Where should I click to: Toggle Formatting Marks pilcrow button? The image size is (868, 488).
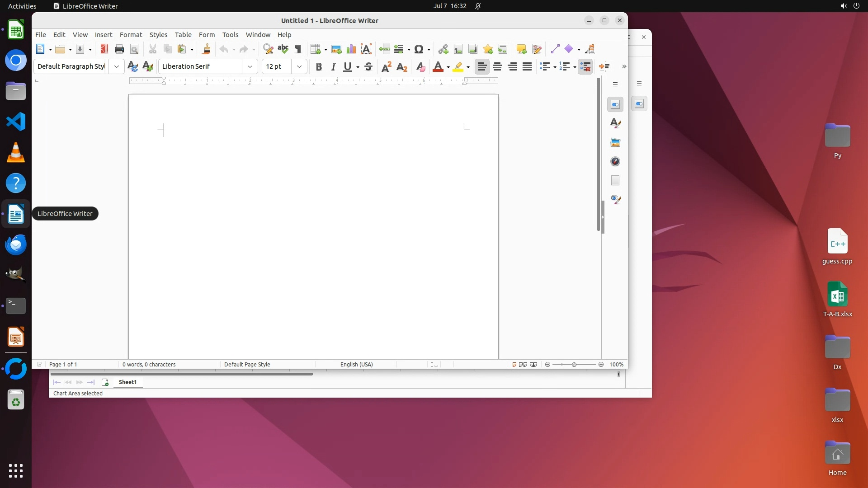point(298,49)
